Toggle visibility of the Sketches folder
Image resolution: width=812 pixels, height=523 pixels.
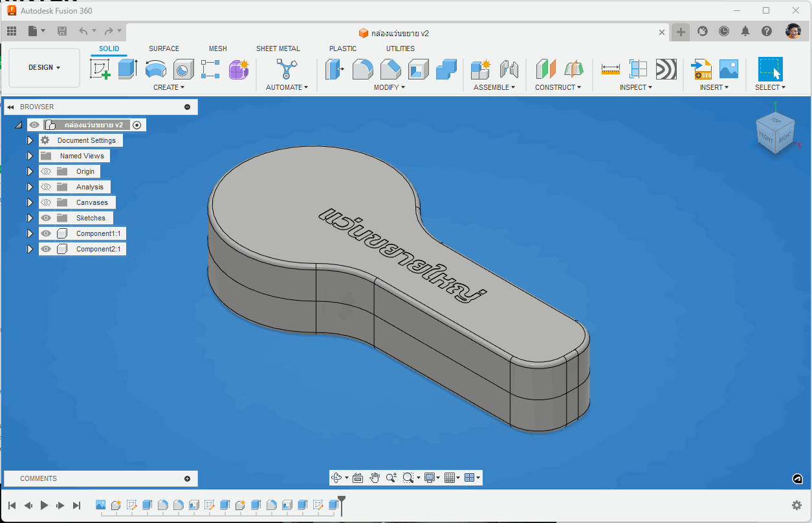tap(46, 218)
